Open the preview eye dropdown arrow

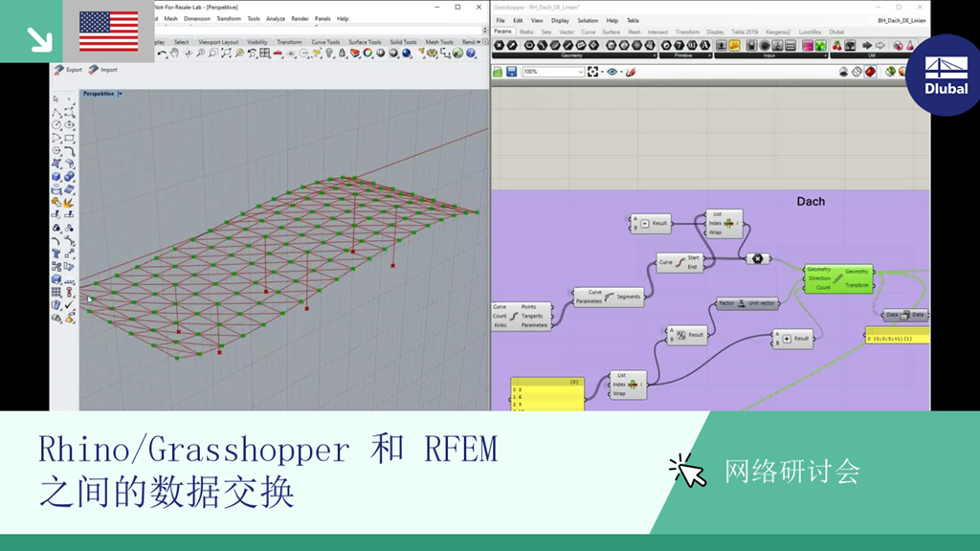(x=621, y=72)
